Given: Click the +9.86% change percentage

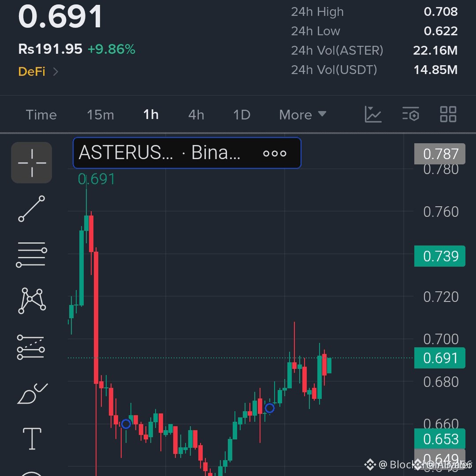Looking at the screenshot, I should 112,49.
